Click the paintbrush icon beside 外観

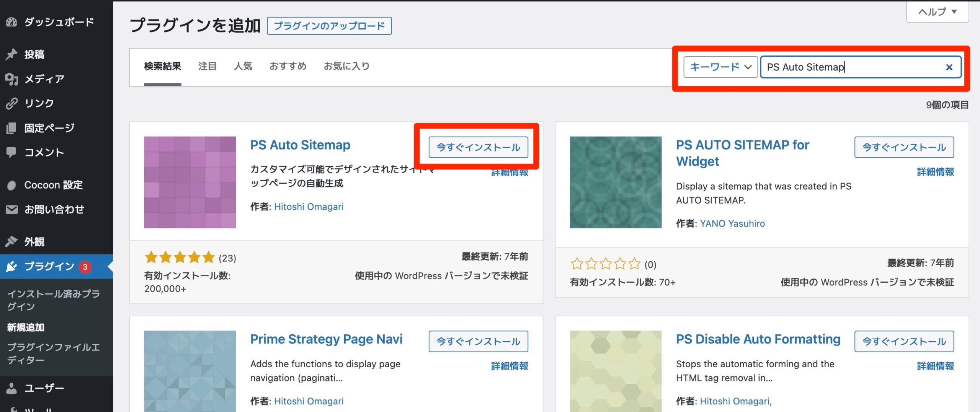click(x=11, y=241)
